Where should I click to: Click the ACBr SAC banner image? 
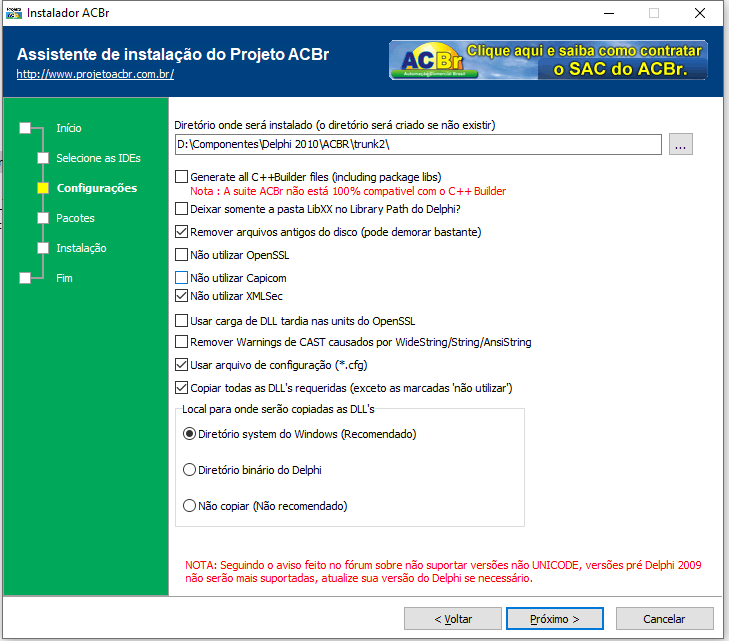pyautogui.click(x=548, y=60)
